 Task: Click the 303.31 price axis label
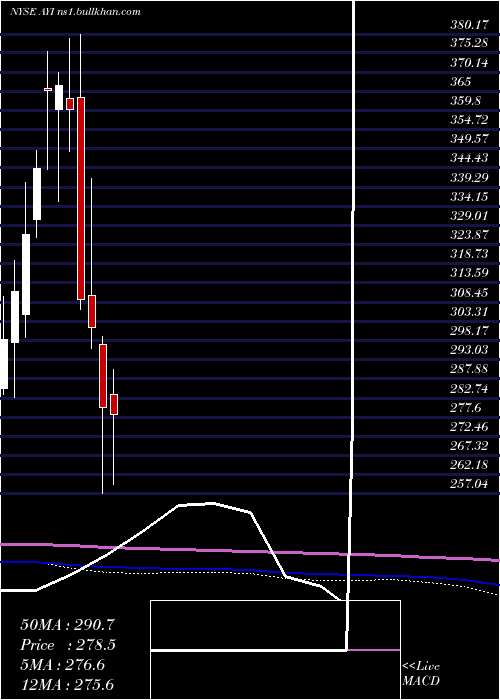(x=469, y=311)
